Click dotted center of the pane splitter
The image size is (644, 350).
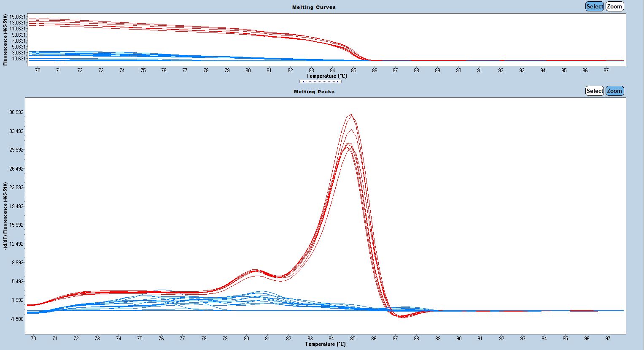click(321, 81)
